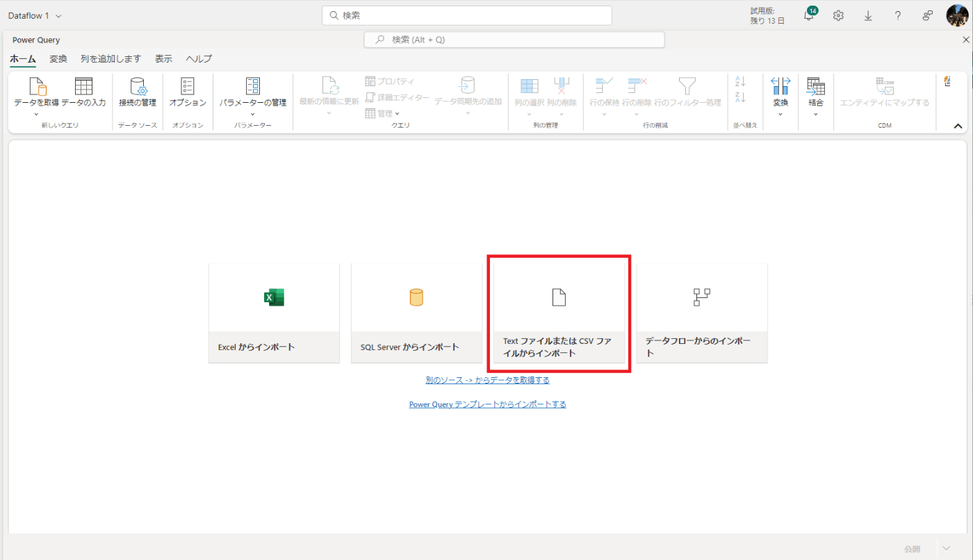Switch to the ホーム tab
Screen dimensions: 973x560
coord(23,59)
